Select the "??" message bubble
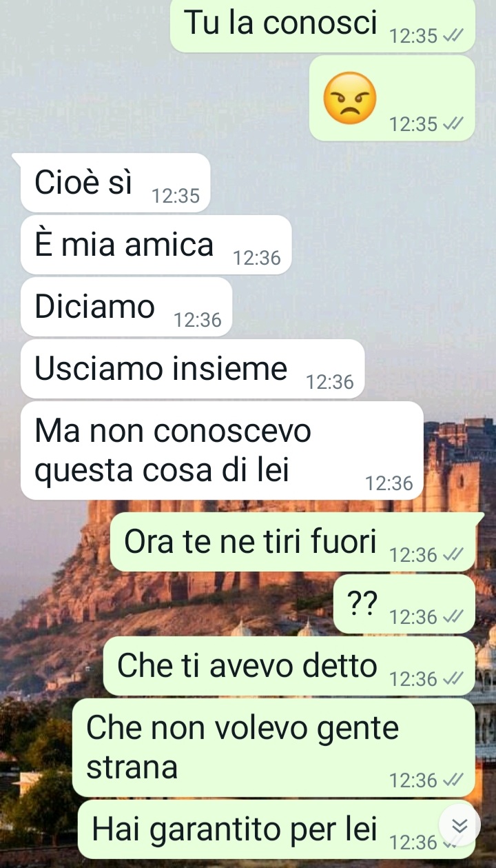This screenshot has height=868, width=496. point(404,604)
